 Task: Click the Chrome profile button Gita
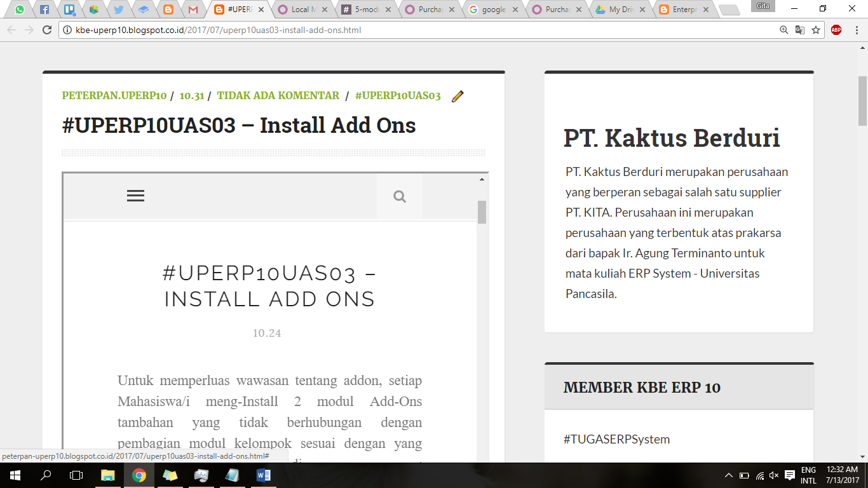point(763,6)
